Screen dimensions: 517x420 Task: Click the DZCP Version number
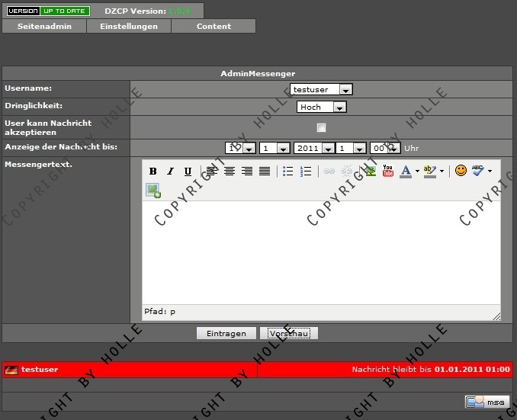coord(180,11)
